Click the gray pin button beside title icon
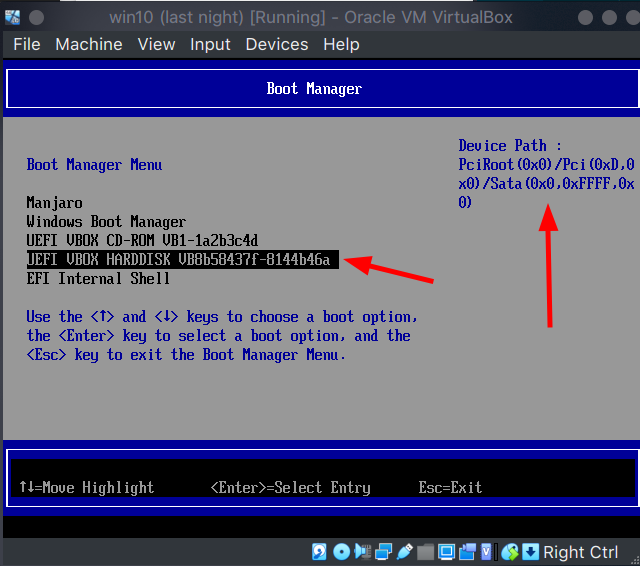 pyautogui.click(x=36, y=18)
